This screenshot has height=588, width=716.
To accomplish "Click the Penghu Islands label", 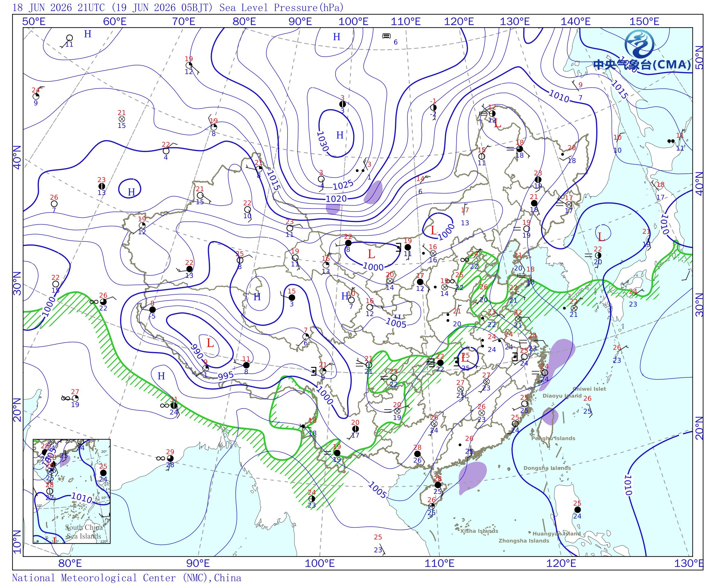I will (553, 438).
